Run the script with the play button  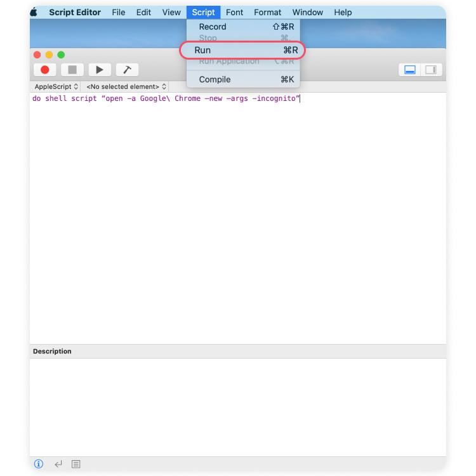100,70
